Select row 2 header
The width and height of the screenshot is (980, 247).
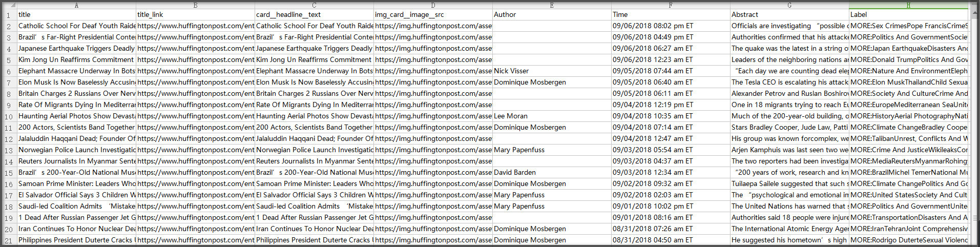[x=9, y=26]
